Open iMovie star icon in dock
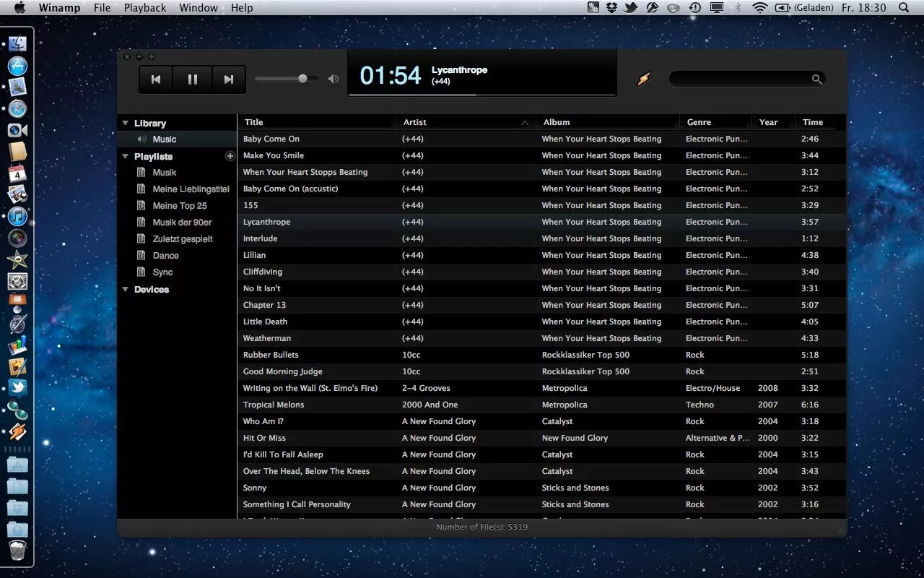Screen dimensions: 924x578 [17, 259]
